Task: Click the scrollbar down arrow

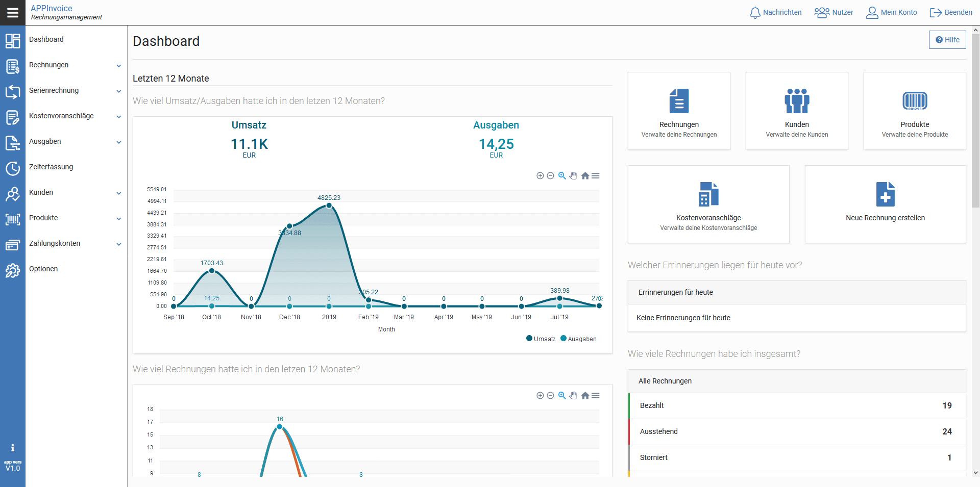Action: click(x=975, y=473)
